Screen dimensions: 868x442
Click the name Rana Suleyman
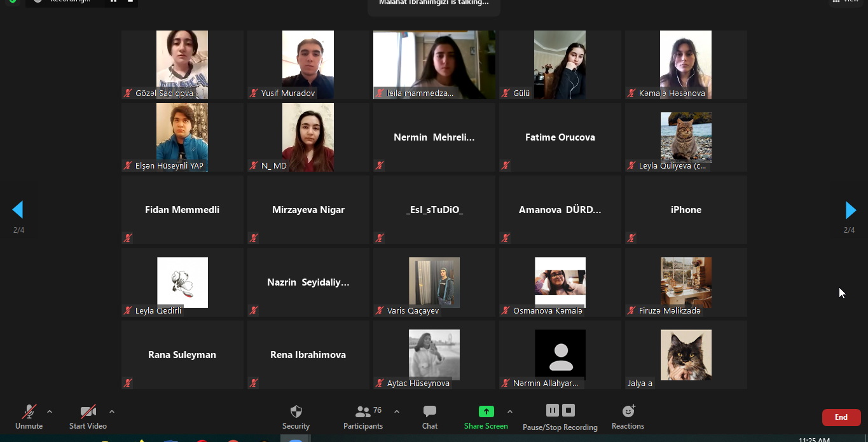(x=182, y=355)
